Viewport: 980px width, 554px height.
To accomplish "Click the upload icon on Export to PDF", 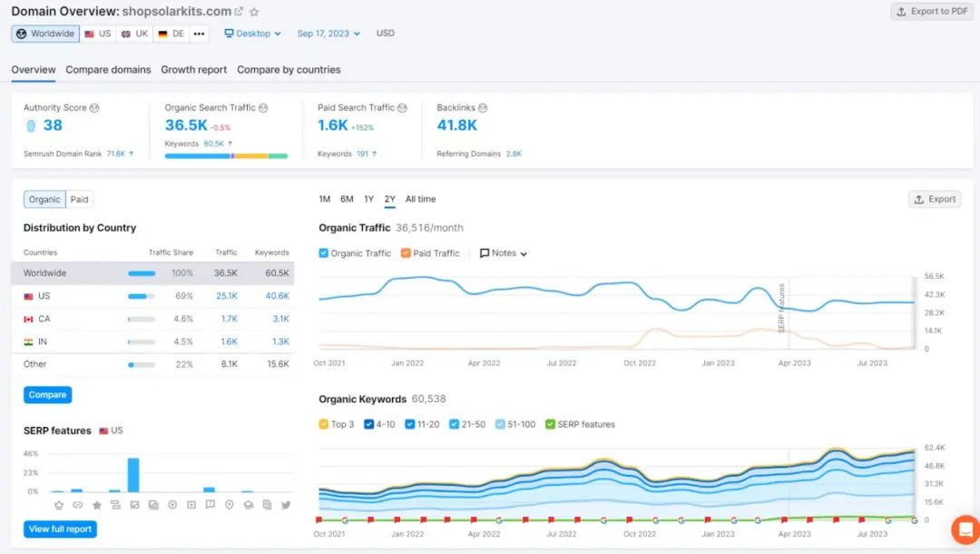I will pos(901,11).
